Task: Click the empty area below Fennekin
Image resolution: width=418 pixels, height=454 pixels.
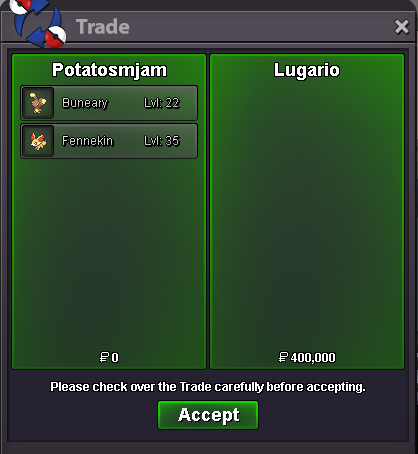Action: (109, 253)
